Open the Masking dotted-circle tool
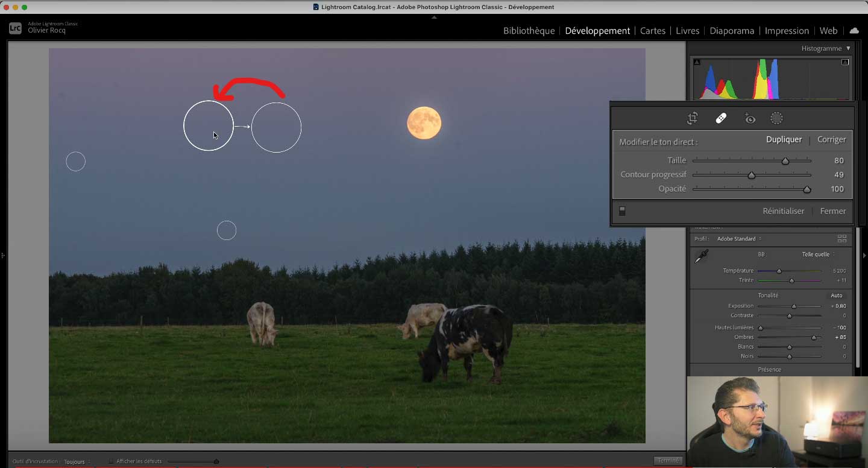This screenshot has height=468, width=868. (776, 119)
